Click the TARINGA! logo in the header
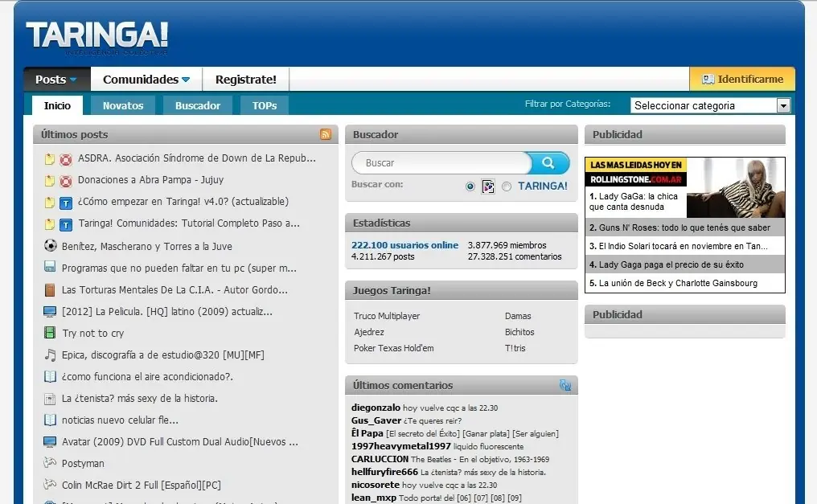The width and height of the screenshot is (817, 504). (97, 38)
